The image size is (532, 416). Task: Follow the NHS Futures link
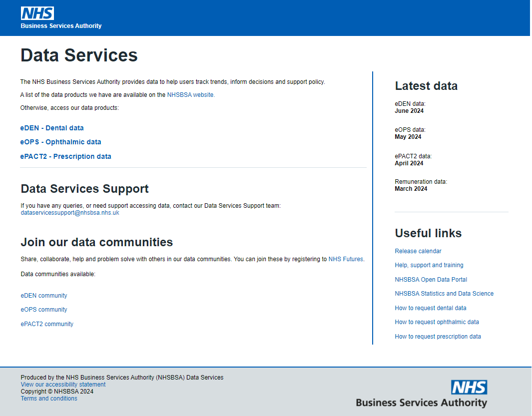(346, 259)
